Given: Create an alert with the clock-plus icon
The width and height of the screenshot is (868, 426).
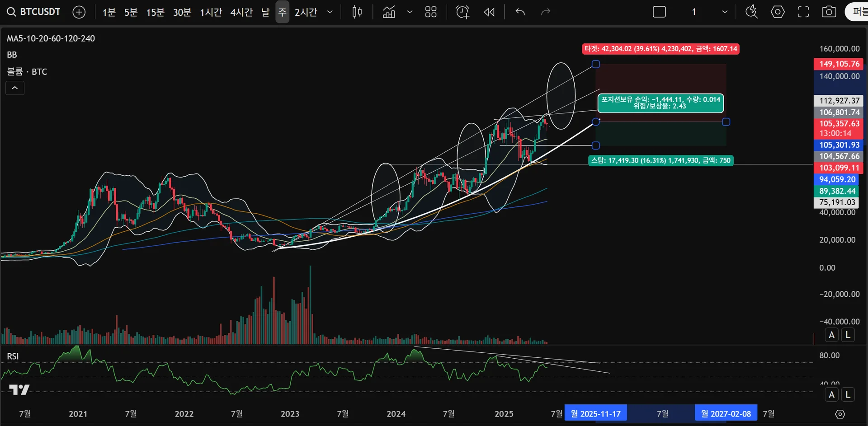Looking at the screenshot, I should pos(462,12).
